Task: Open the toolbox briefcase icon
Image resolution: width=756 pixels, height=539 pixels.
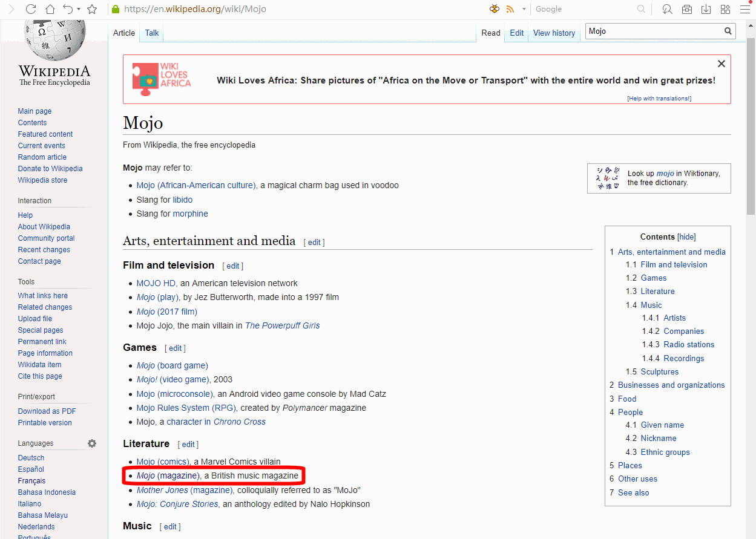Action: coord(687,9)
